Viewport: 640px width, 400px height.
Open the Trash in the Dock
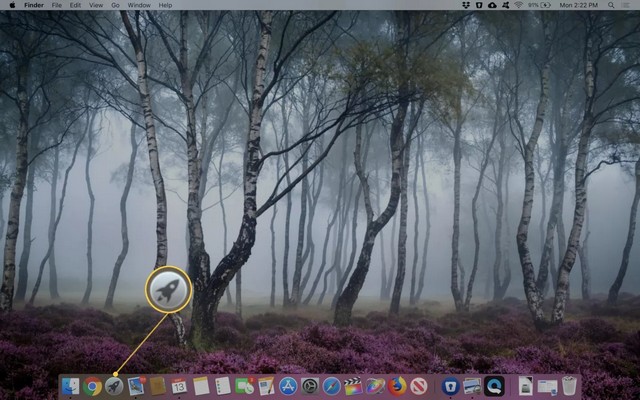pyautogui.click(x=569, y=386)
